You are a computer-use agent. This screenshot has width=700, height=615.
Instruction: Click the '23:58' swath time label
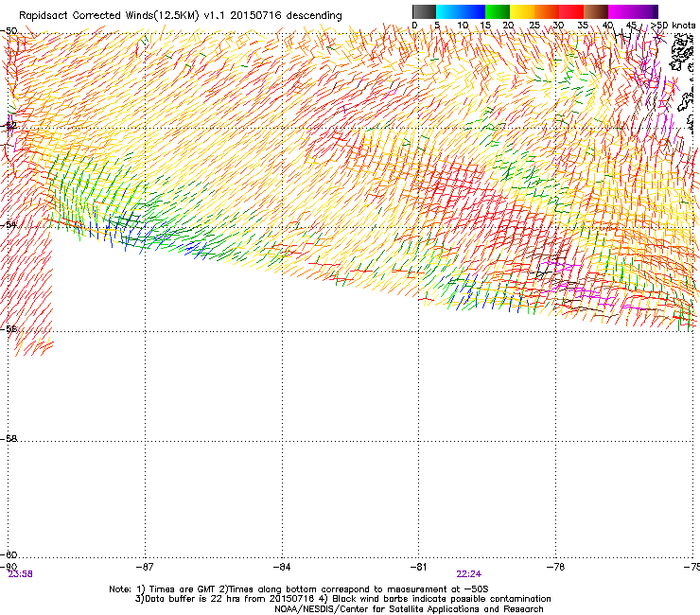click(x=21, y=574)
